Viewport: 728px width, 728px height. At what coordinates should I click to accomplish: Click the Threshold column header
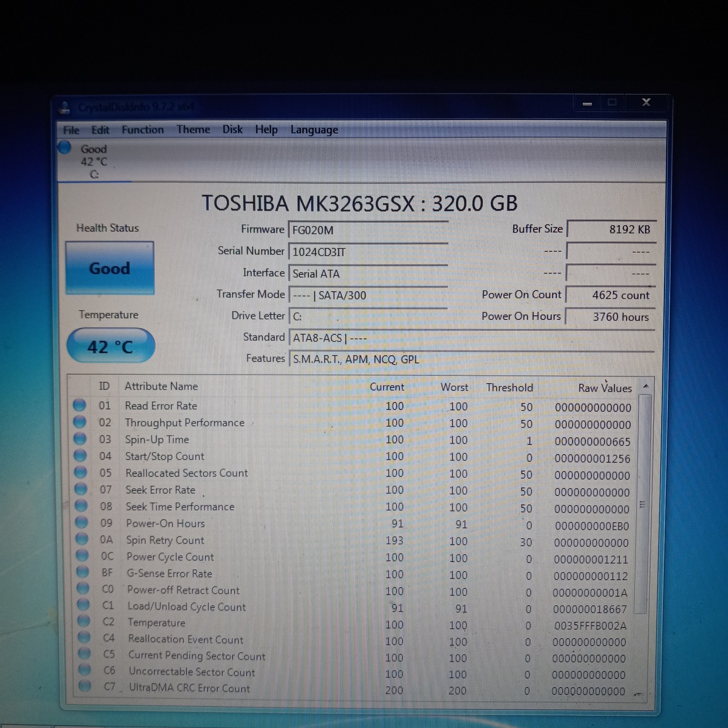[x=509, y=388]
